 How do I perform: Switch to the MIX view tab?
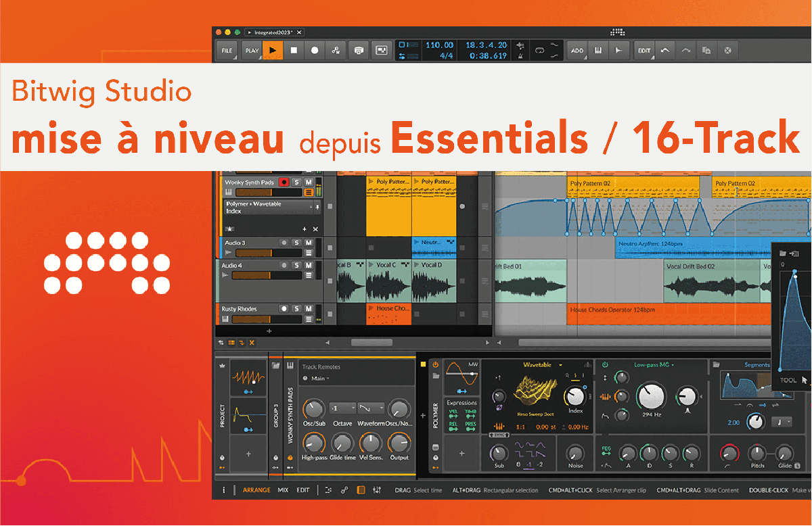point(283,490)
